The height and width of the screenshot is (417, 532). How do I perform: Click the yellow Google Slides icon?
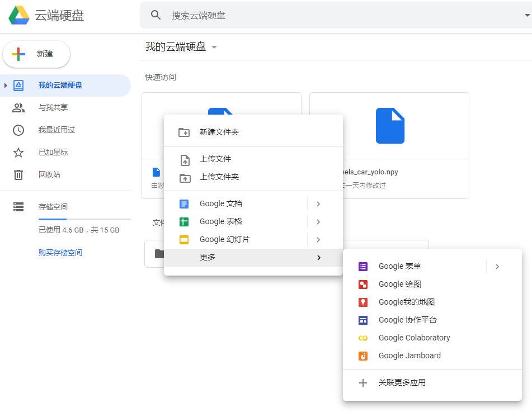184,240
